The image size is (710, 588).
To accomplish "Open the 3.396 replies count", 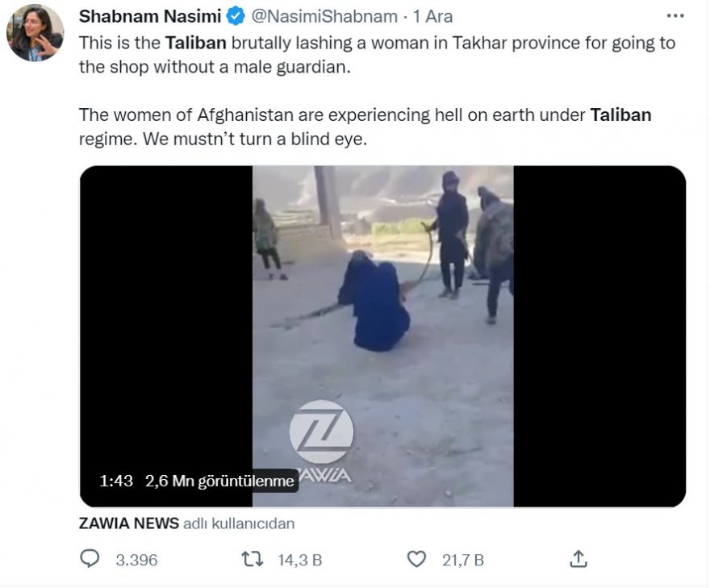I will pyautogui.click(x=136, y=560).
